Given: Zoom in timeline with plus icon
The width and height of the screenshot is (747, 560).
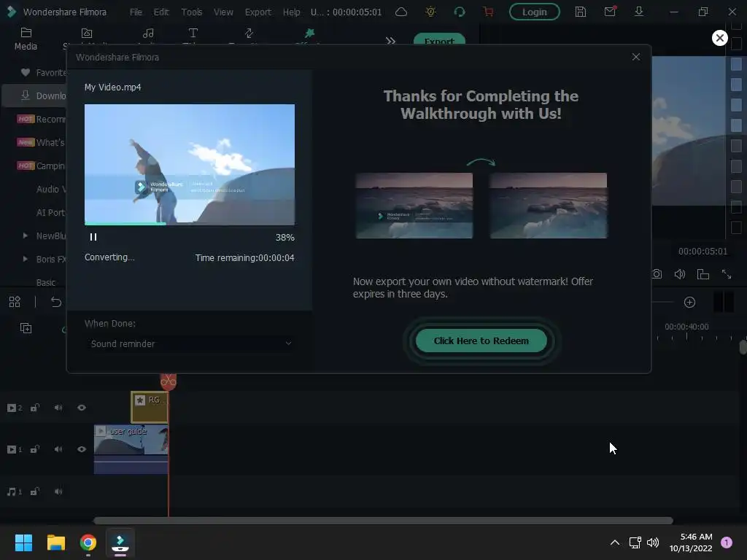Looking at the screenshot, I should click(689, 303).
